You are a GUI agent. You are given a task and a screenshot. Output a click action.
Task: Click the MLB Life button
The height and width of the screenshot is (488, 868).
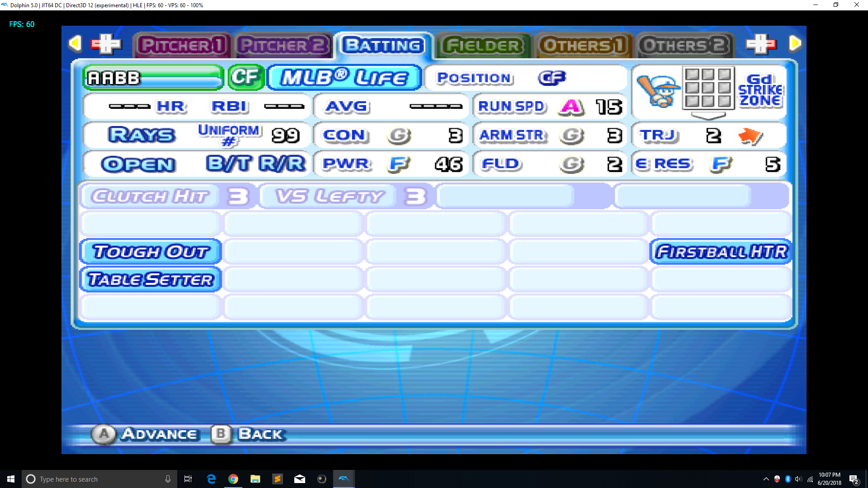pos(344,78)
